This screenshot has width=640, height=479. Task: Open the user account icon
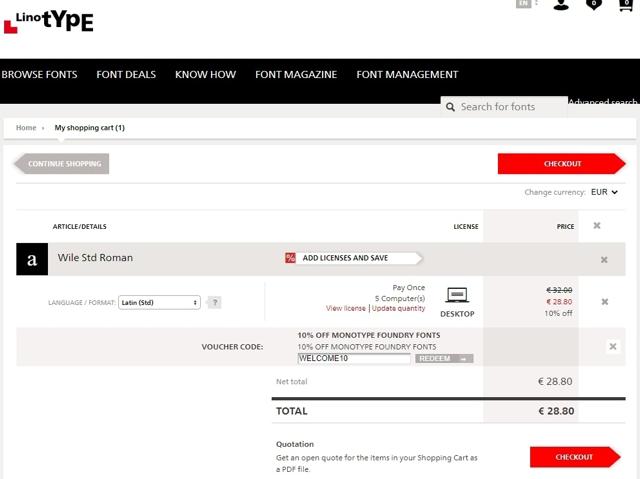coord(561,4)
